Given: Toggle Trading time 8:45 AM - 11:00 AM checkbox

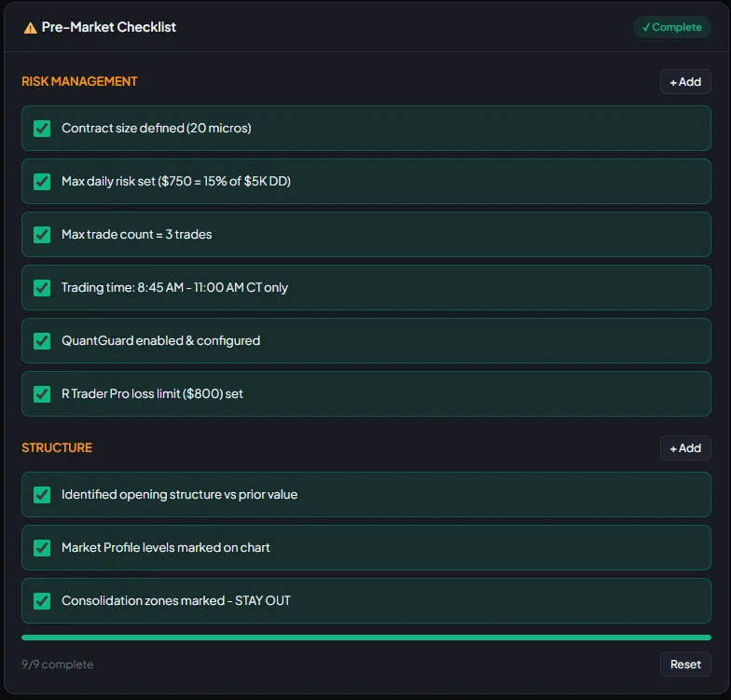Looking at the screenshot, I should (42, 288).
